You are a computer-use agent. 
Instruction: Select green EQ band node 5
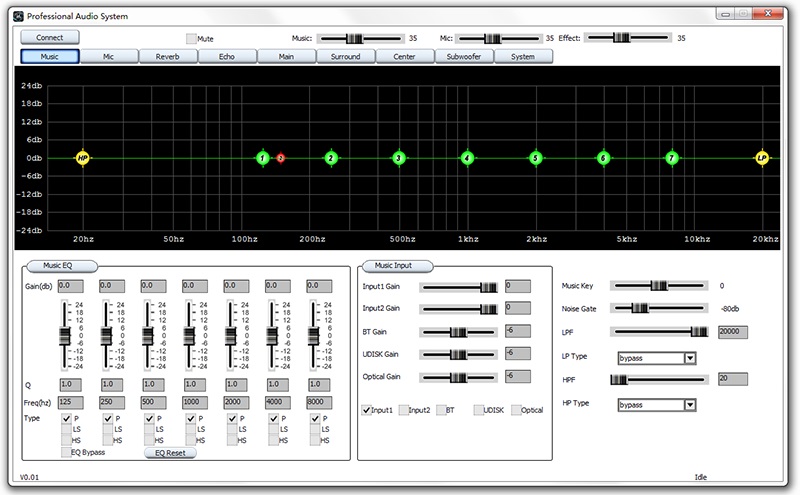click(x=536, y=158)
